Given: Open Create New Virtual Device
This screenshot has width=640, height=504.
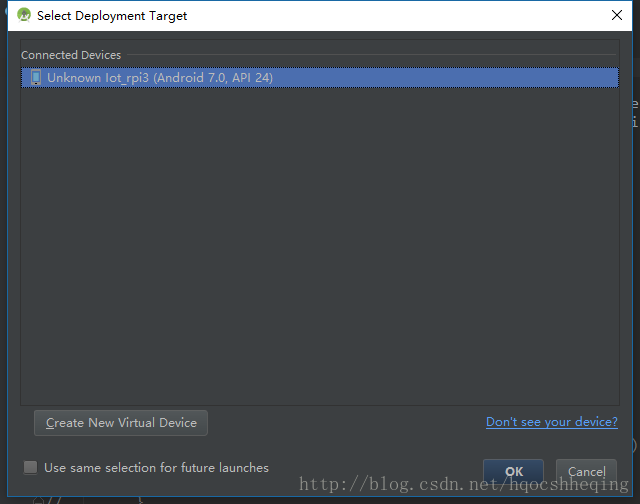Looking at the screenshot, I should [x=121, y=423].
